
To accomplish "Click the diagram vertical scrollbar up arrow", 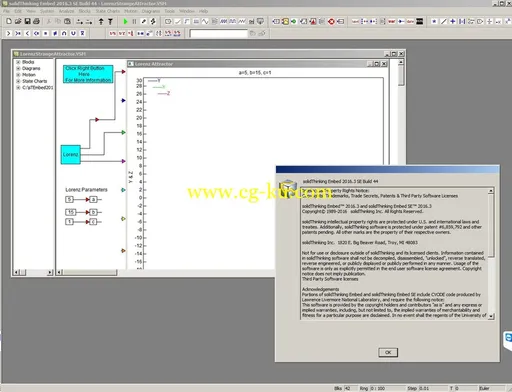I will 401,62.
